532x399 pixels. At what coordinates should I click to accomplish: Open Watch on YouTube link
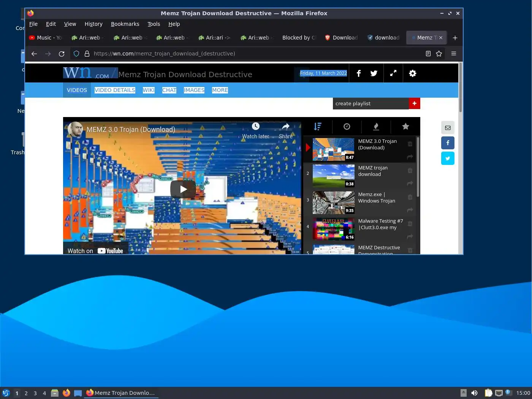click(95, 251)
